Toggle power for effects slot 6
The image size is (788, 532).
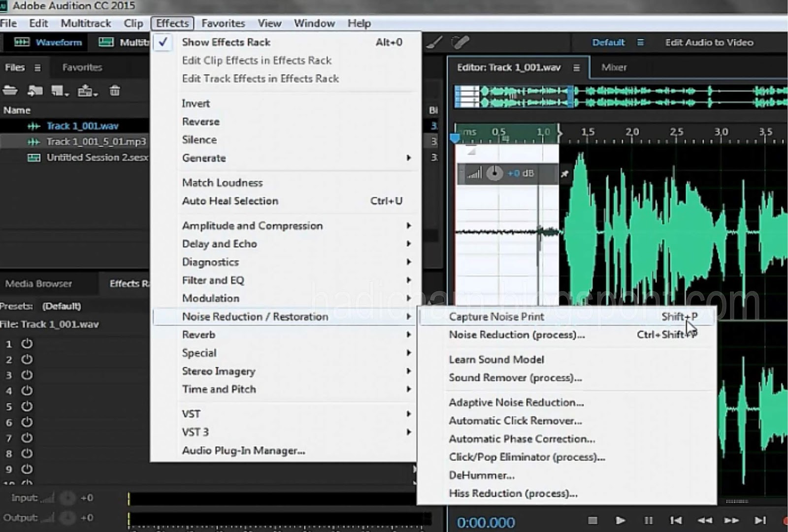tap(27, 422)
